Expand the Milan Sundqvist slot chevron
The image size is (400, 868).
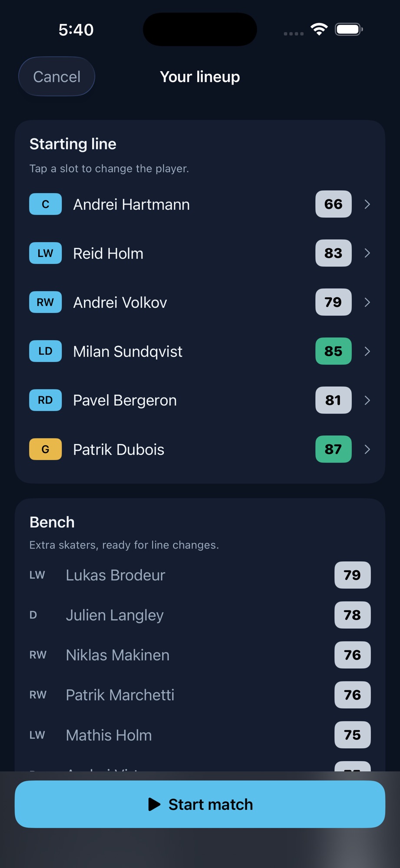tap(367, 351)
